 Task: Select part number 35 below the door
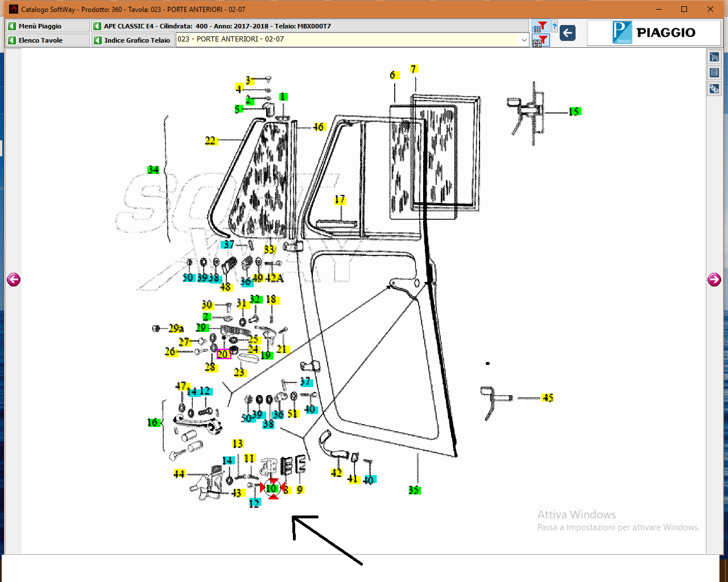click(x=414, y=490)
